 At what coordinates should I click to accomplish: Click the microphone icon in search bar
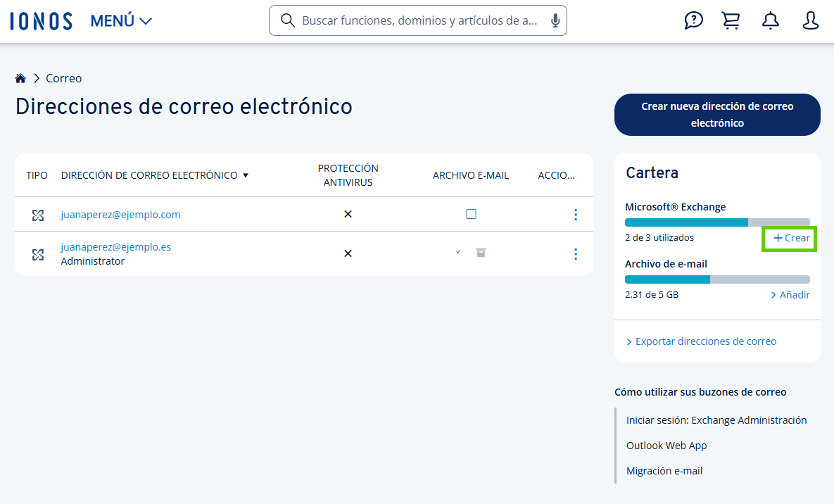(555, 20)
